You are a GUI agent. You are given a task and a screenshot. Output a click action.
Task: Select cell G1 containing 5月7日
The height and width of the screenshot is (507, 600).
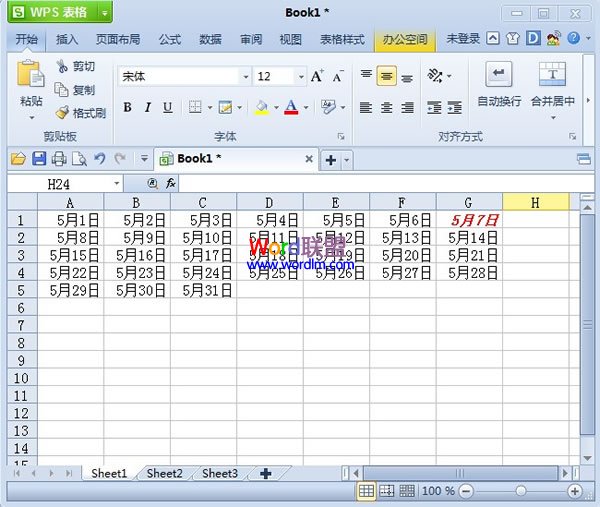point(468,220)
